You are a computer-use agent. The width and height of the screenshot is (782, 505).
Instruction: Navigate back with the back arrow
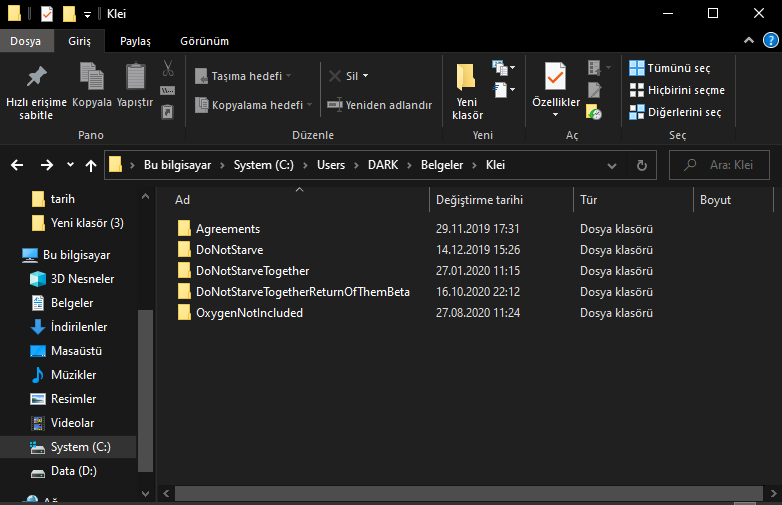18,165
